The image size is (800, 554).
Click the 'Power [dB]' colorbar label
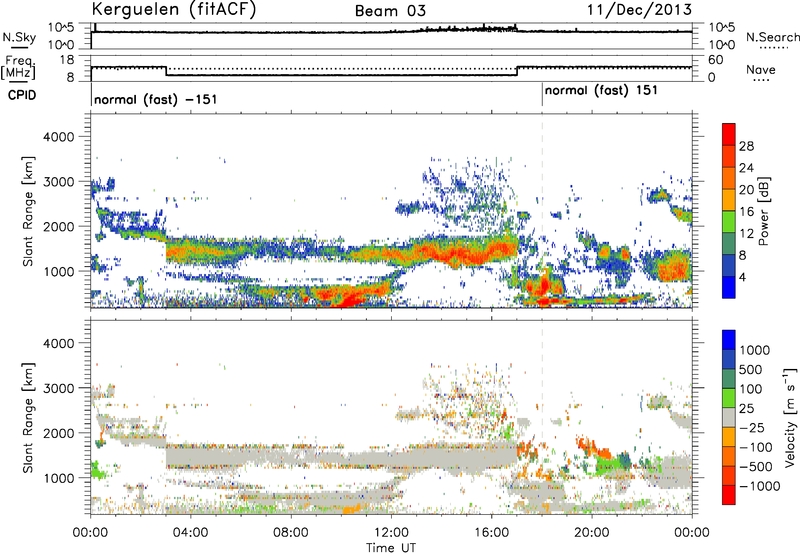click(x=763, y=211)
